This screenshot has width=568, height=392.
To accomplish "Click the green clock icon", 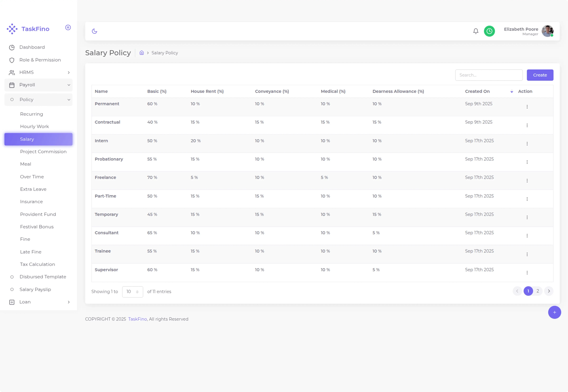I will click(x=489, y=31).
